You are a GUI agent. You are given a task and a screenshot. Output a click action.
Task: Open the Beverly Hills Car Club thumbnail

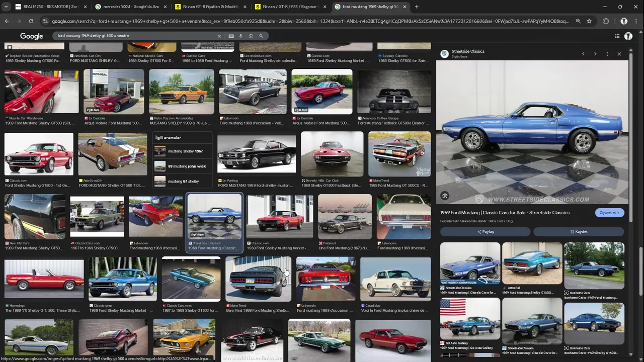pyautogui.click(x=332, y=154)
